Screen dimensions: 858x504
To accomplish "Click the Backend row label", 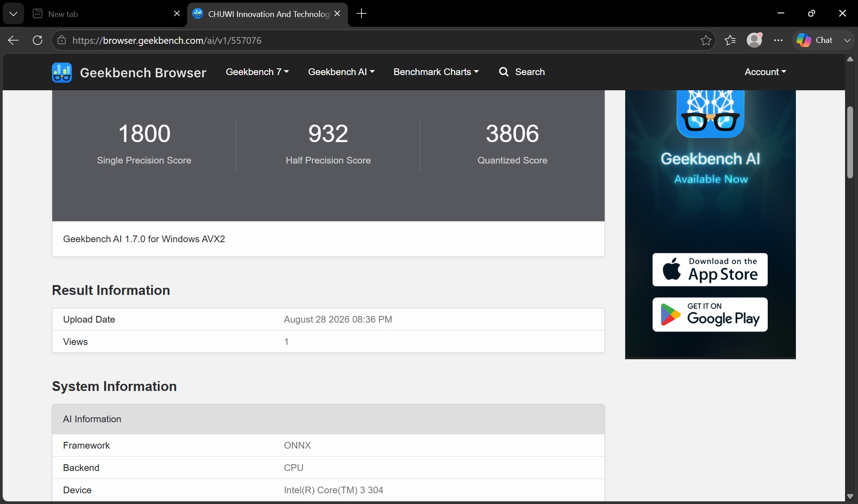I will (81, 468).
